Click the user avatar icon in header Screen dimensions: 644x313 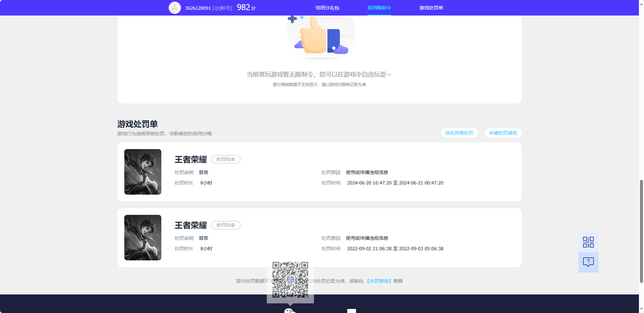[x=174, y=8]
